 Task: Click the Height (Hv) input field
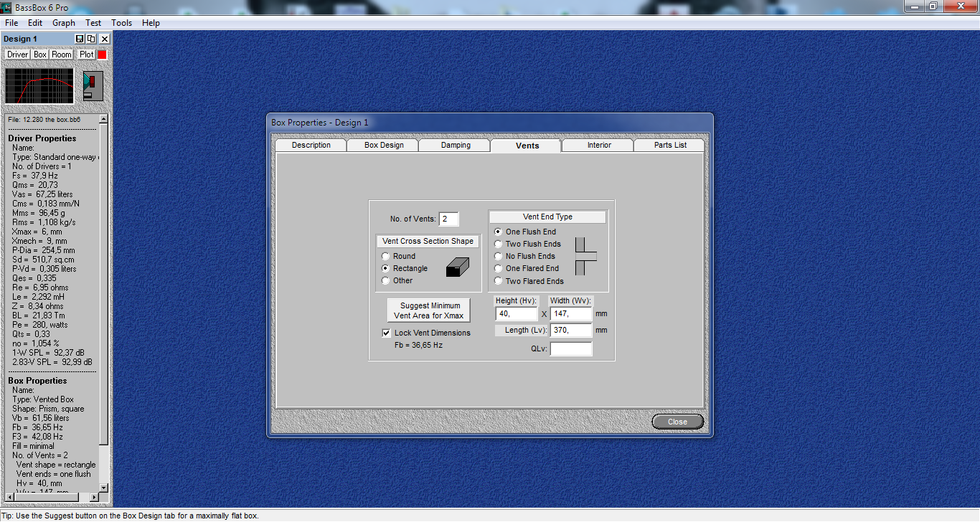point(516,313)
